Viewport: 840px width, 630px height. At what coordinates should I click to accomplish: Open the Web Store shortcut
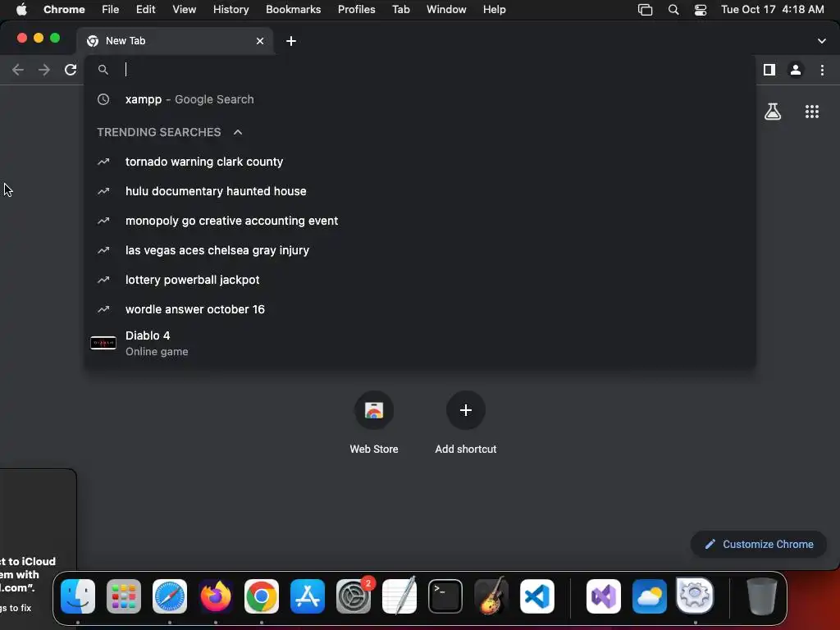click(x=374, y=423)
